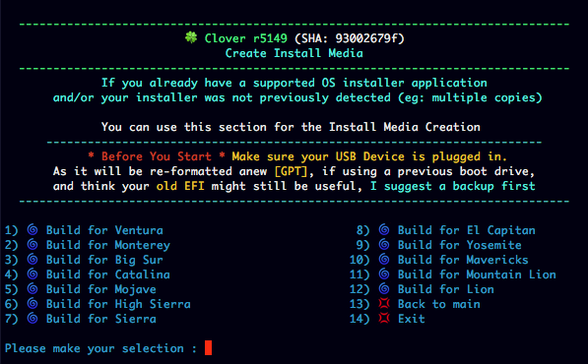
Task: Choose the Build for Mavericks option text
Action: click(463, 260)
